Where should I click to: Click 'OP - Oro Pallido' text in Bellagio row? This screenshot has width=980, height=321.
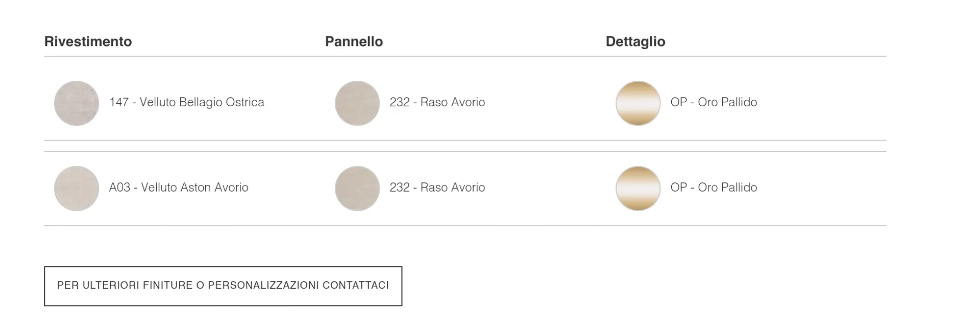point(714,102)
